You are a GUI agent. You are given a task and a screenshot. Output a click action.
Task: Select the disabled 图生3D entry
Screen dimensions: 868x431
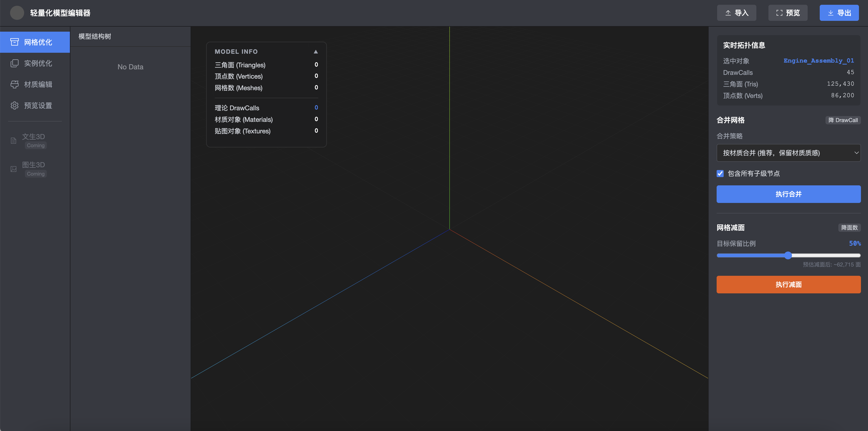click(x=35, y=169)
